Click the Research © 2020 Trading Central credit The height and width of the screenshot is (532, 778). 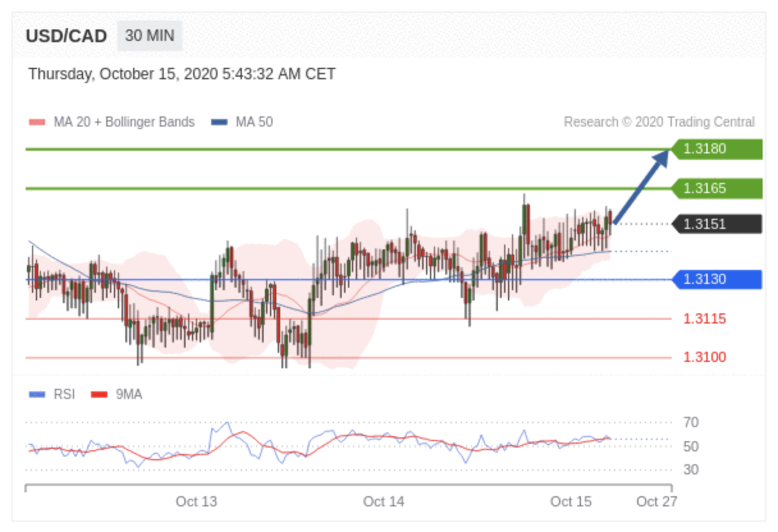(659, 122)
